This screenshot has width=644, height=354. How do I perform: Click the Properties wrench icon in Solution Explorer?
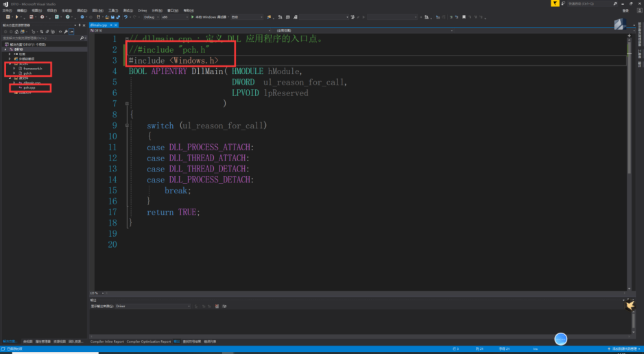pos(65,32)
